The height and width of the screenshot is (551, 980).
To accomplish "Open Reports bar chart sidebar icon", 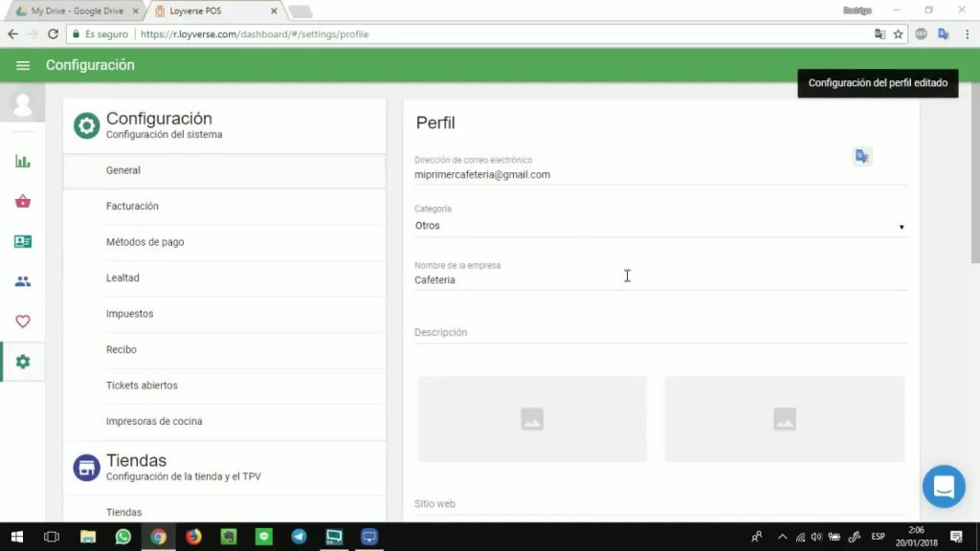I will 23,161.
